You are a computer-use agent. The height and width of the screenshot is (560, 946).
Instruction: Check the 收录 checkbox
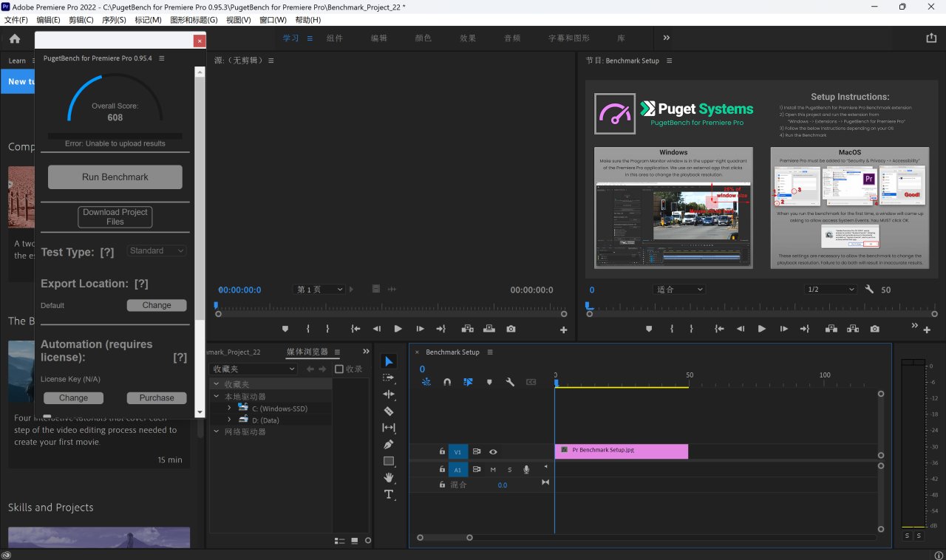pos(339,369)
